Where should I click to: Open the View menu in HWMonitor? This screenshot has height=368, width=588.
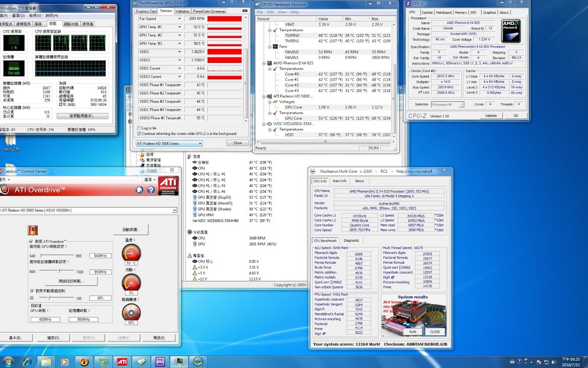[x=282, y=12]
